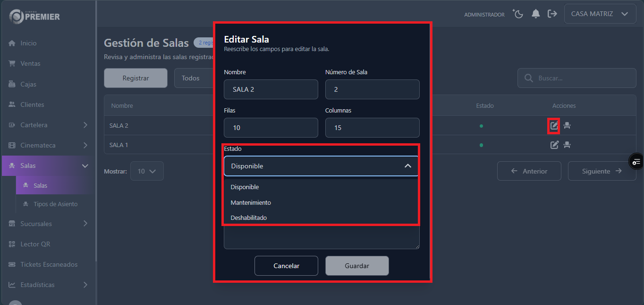Click the search magnifier icon
Image resolution: width=644 pixels, height=305 pixels.
528,78
